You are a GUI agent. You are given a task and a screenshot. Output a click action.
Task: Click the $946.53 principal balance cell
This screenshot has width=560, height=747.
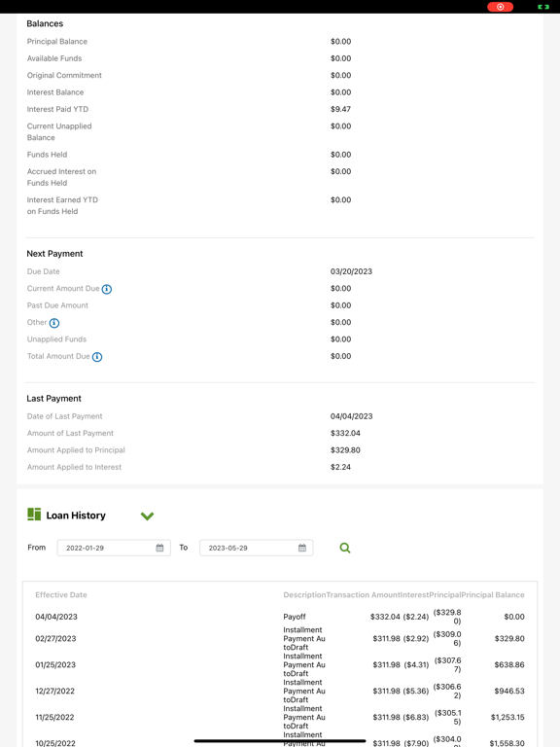(x=509, y=692)
